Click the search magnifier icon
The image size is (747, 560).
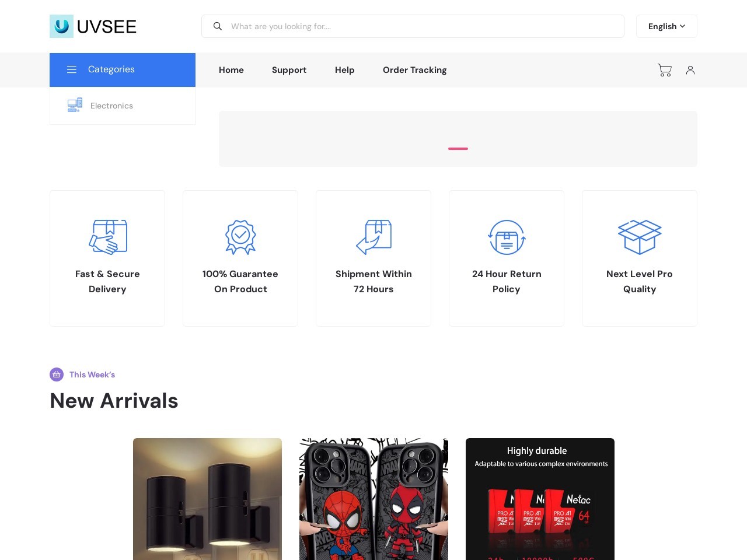tap(218, 26)
